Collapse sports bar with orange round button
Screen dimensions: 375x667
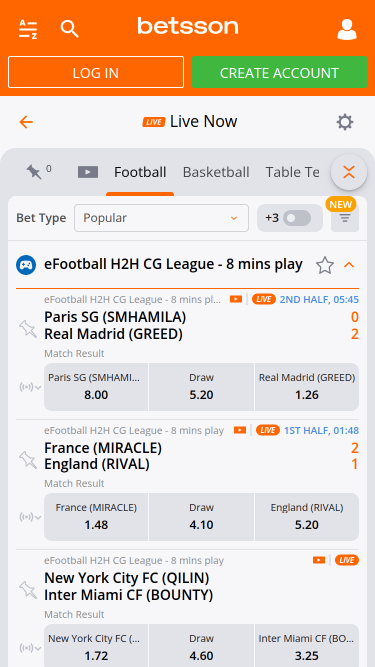[349, 172]
